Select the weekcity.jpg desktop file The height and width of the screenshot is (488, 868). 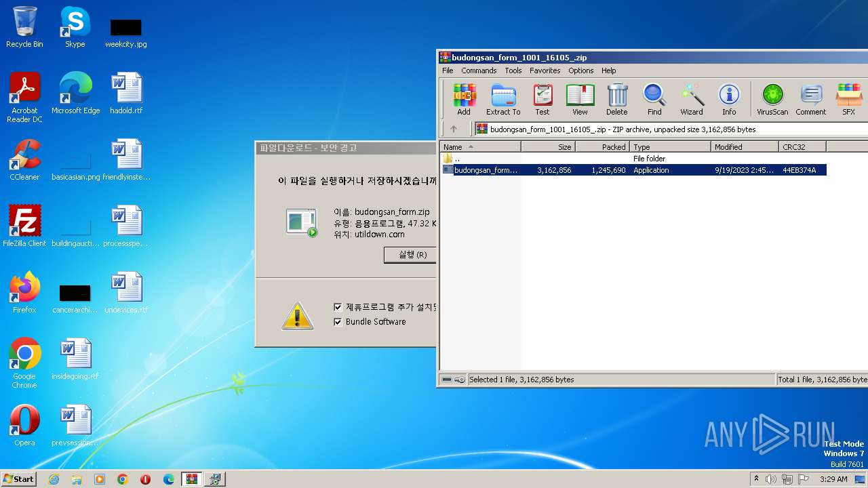(125, 32)
